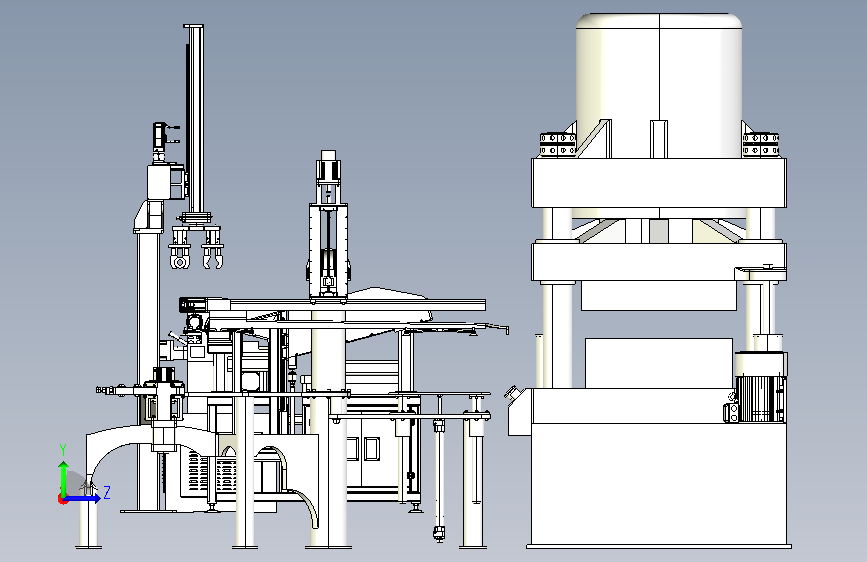
Task: Select the finned electric motor on the press
Action: [760, 399]
